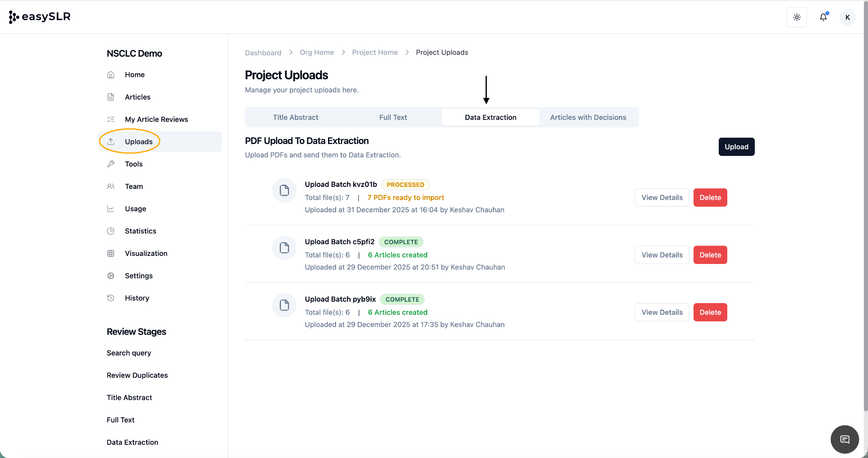This screenshot has width=868, height=458.
Task: Click the page vertical scrollbar
Action: (865, 212)
